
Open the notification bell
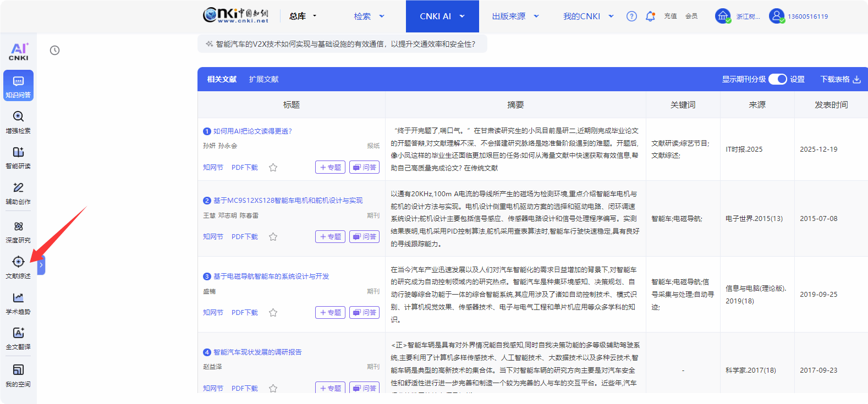click(x=650, y=16)
